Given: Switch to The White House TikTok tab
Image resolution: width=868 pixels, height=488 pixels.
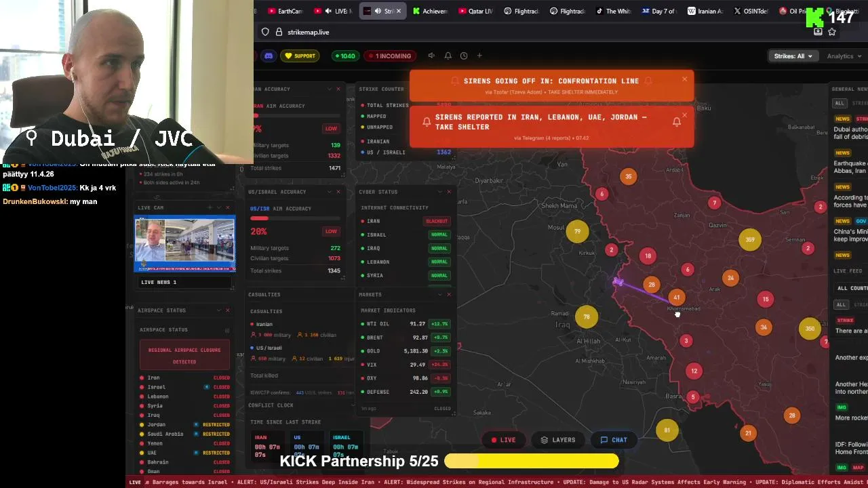Looking at the screenshot, I should [613, 11].
